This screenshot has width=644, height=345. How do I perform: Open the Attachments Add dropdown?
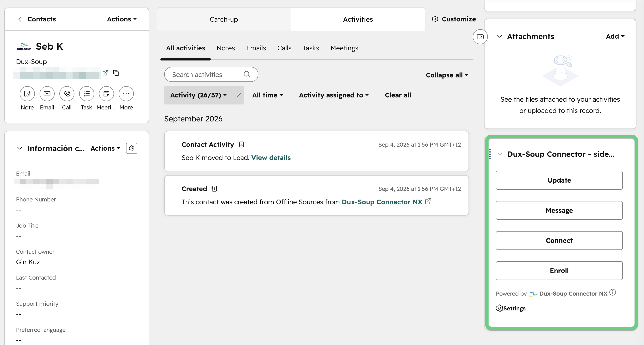[615, 36]
